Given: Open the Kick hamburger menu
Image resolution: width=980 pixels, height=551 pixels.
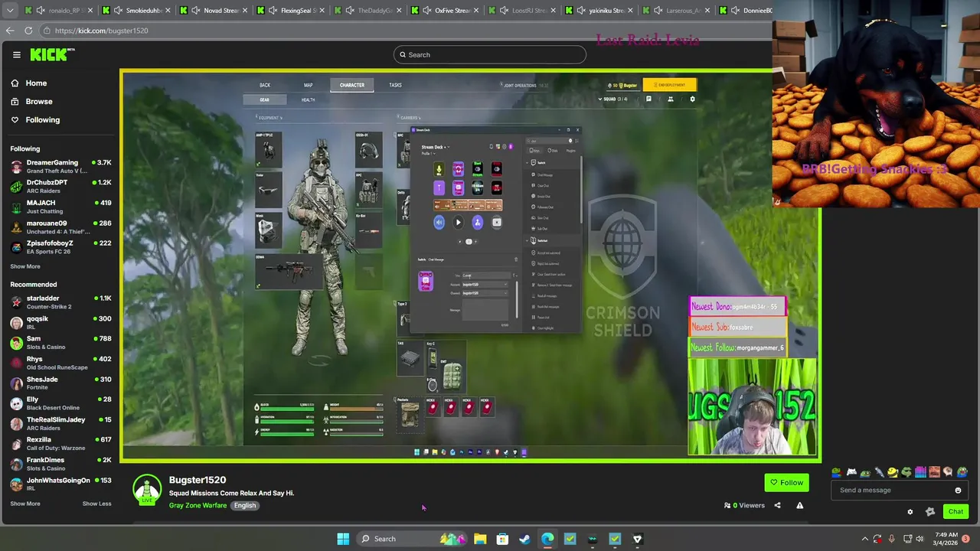Looking at the screenshot, I should pyautogui.click(x=16, y=54).
